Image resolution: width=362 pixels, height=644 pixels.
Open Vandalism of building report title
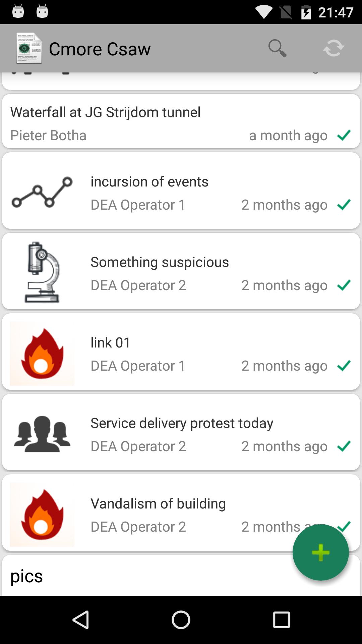(x=158, y=503)
